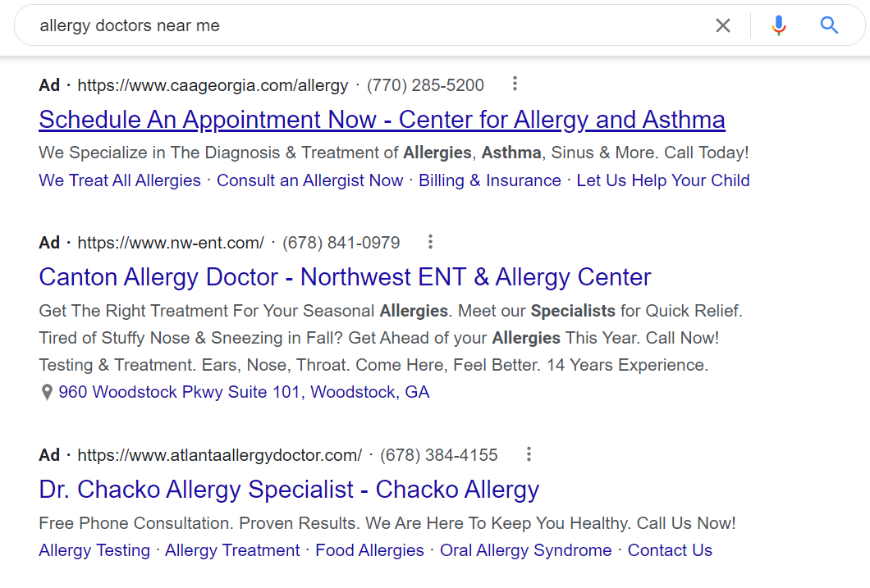Open the three-dot menu on the caageorgia.com ad
The image size is (870, 588).
[x=515, y=84]
